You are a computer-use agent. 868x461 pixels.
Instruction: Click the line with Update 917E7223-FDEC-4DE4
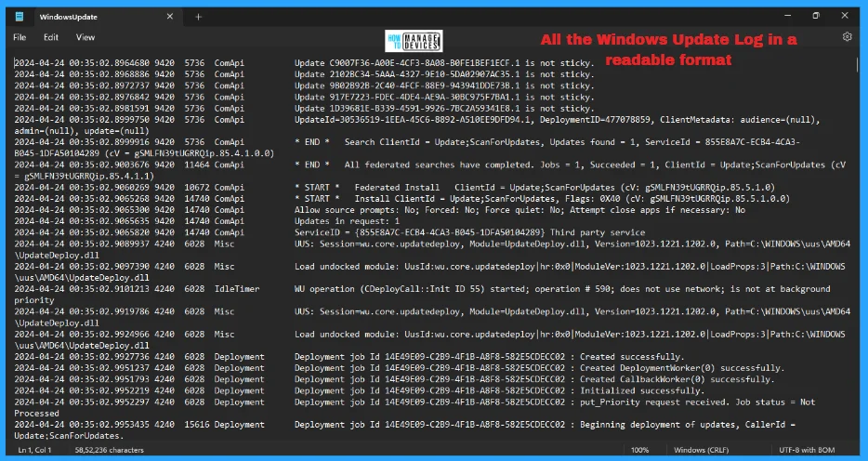click(304, 97)
